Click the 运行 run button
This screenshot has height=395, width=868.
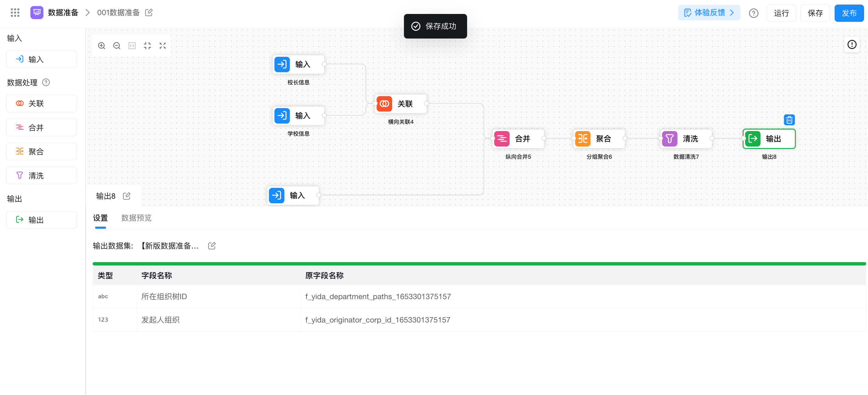coord(781,13)
